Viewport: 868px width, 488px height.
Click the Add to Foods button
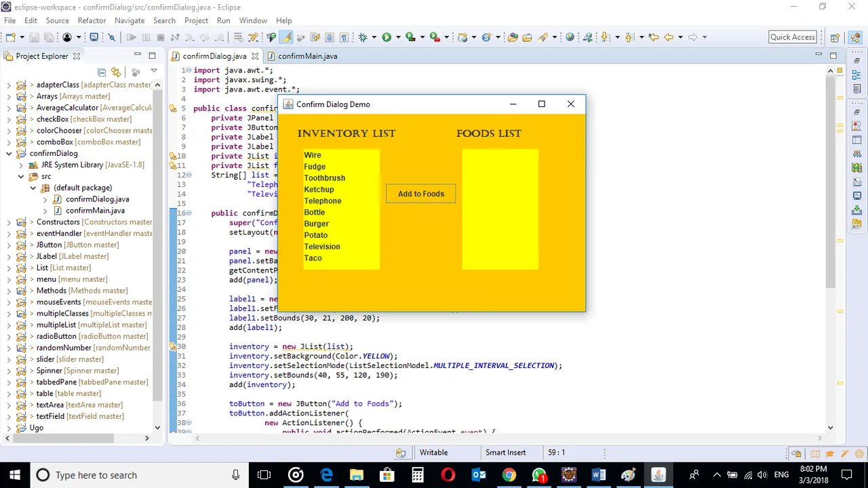click(x=421, y=194)
